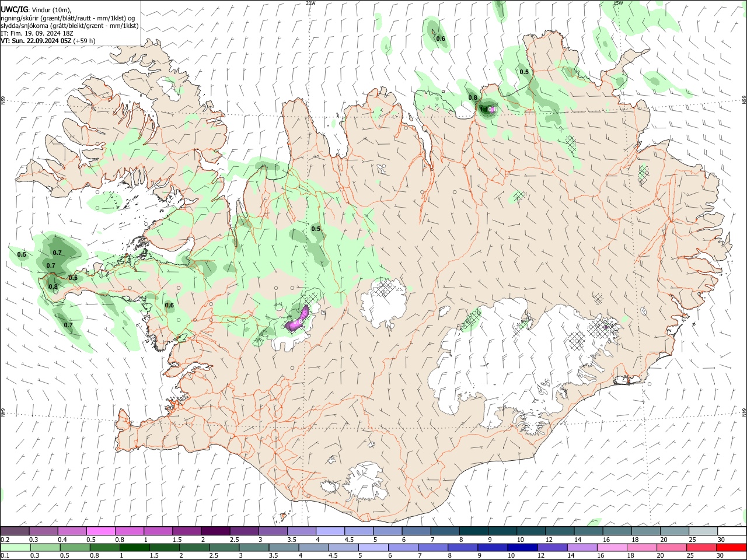Click the snow legend swatch labeled 6
This screenshot has width=747, height=560.
pos(416,531)
